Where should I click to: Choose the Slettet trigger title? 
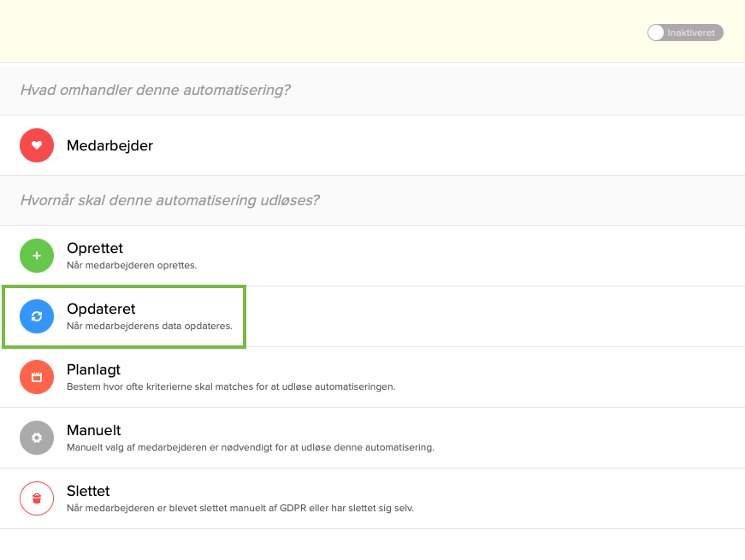click(88, 491)
